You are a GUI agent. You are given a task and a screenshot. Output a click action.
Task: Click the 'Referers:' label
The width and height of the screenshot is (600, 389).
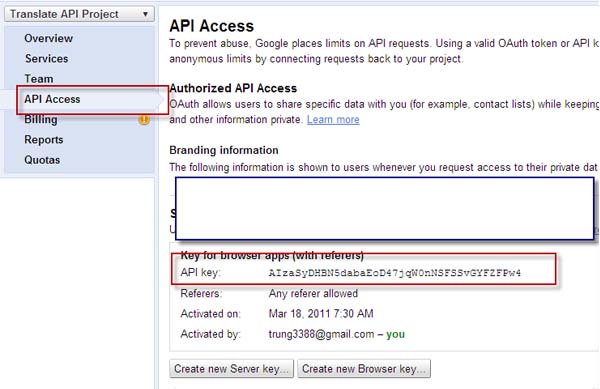201,293
